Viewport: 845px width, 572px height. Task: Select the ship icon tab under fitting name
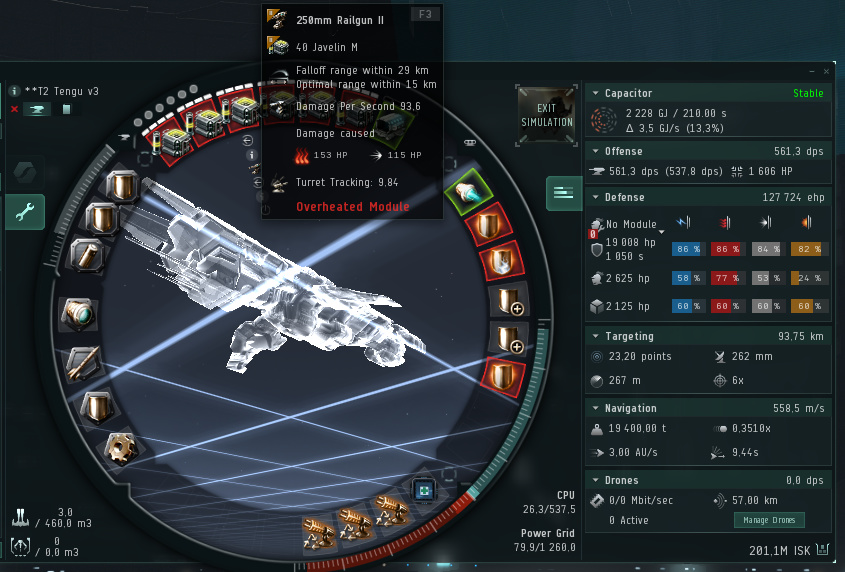[x=37, y=109]
